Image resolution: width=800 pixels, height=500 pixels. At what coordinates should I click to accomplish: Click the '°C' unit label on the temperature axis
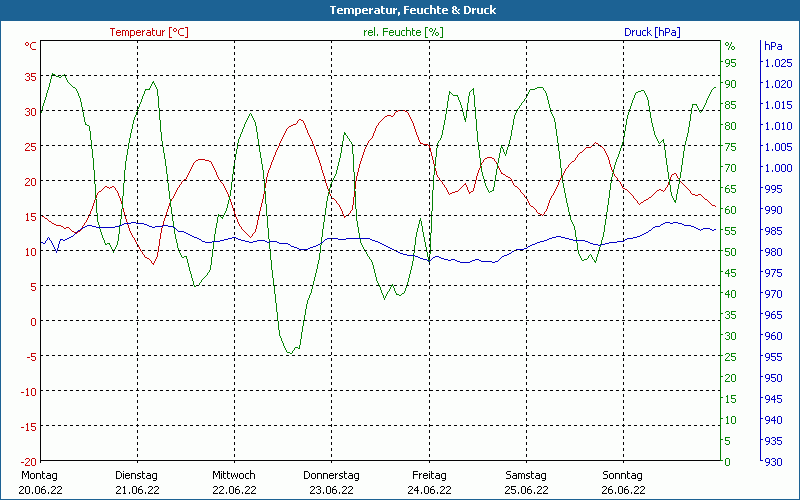(31, 46)
